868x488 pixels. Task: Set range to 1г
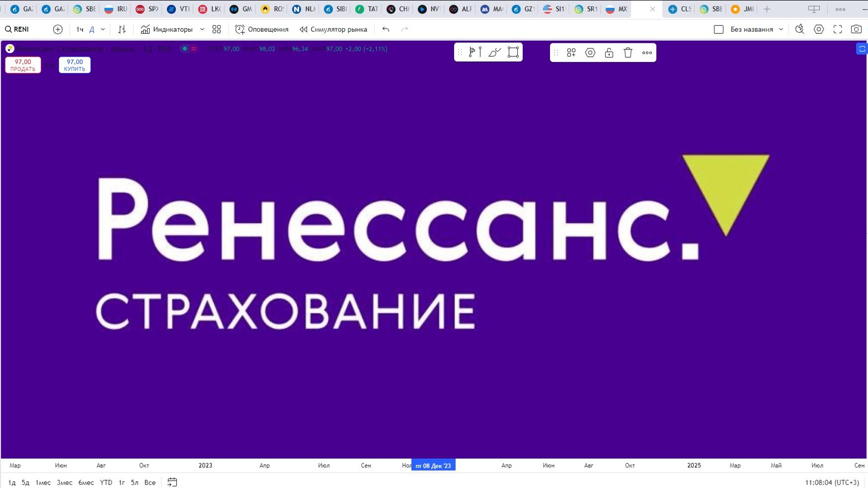(122, 483)
